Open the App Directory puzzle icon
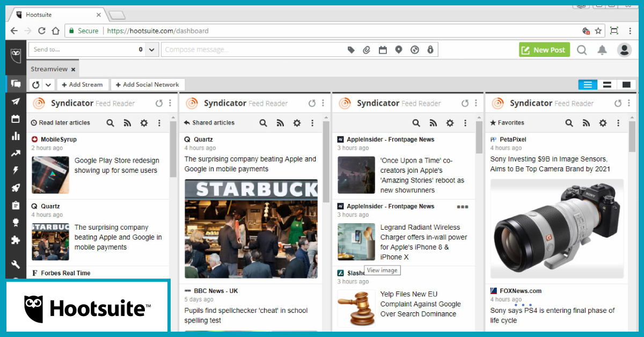Screen dimensions: 644x337 16,239
